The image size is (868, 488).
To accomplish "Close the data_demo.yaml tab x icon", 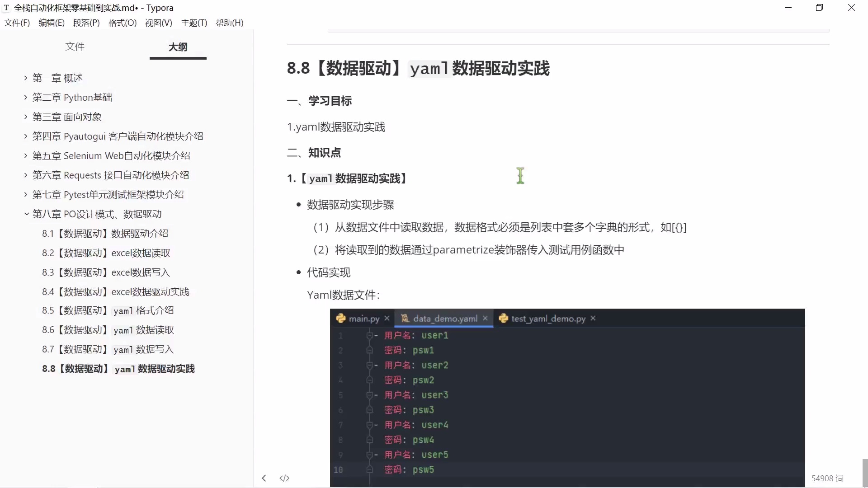I will [485, 318].
